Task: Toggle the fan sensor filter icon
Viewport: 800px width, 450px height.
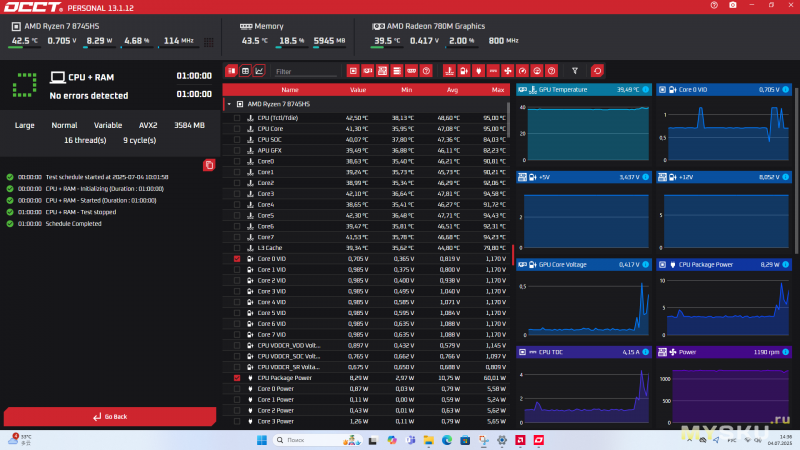Action: (x=508, y=71)
